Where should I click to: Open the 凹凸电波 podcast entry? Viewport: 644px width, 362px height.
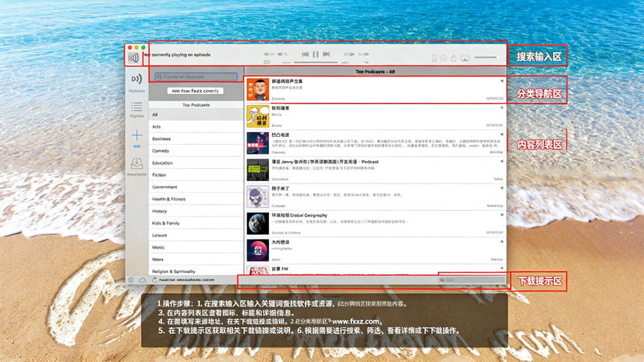point(375,143)
